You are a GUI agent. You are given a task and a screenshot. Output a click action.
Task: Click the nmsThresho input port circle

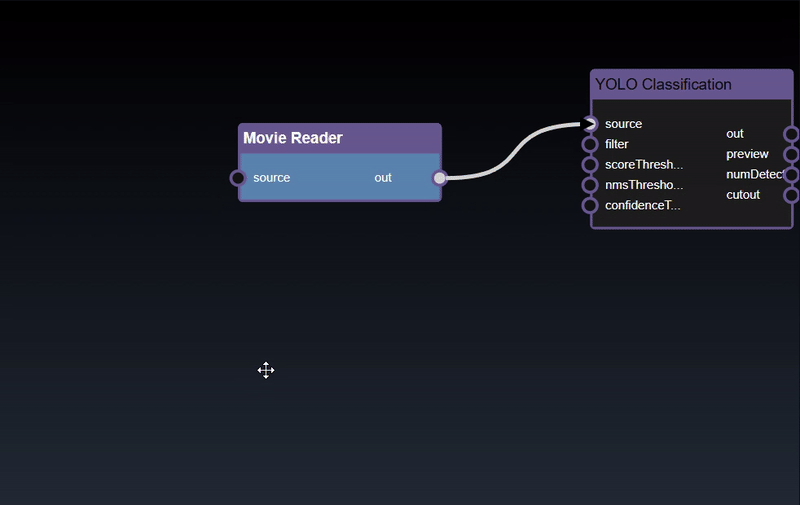590,185
